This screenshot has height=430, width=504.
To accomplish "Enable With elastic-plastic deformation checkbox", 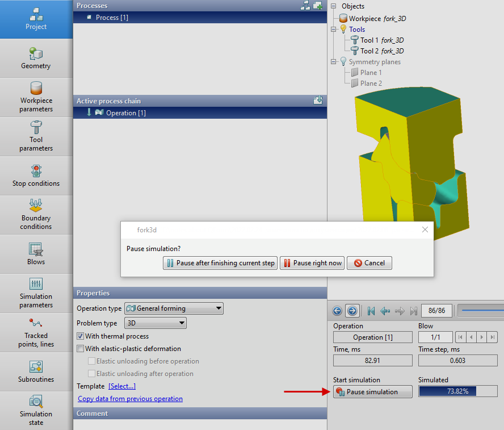I will click(81, 349).
